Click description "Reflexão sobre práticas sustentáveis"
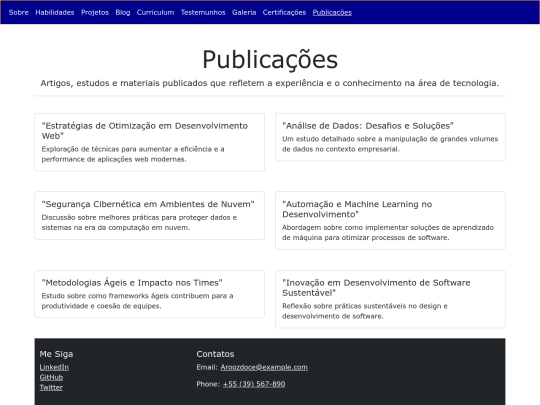Viewport: 540px width, 405px height. coord(365,311)
